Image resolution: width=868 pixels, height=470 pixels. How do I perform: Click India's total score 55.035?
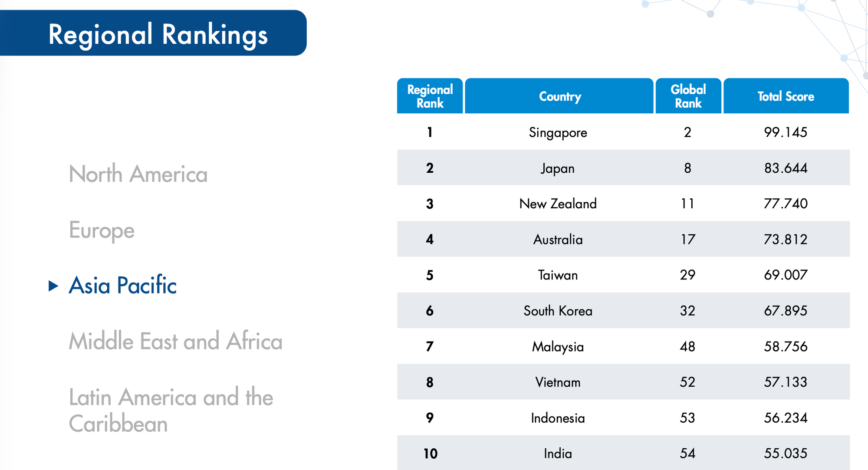coord(786,454)
